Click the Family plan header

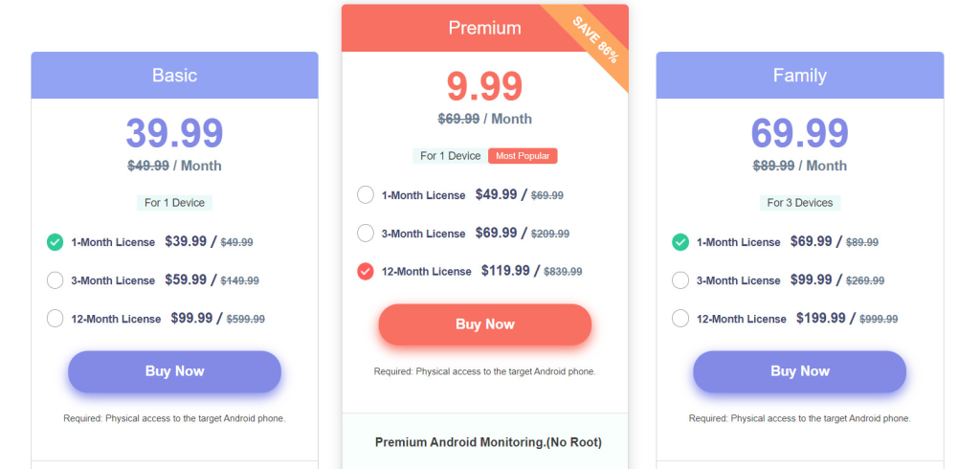[800, 75]
